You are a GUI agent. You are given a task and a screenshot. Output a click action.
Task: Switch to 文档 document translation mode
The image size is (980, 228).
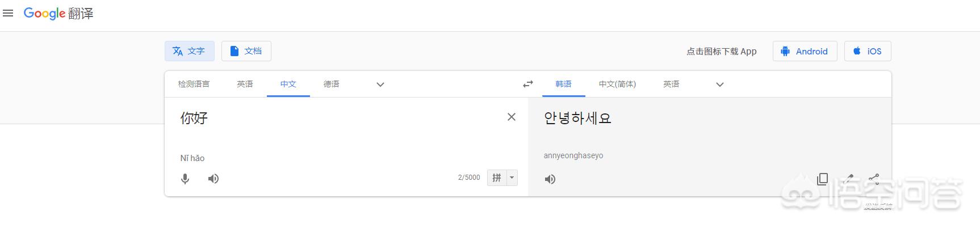[246, 51]
